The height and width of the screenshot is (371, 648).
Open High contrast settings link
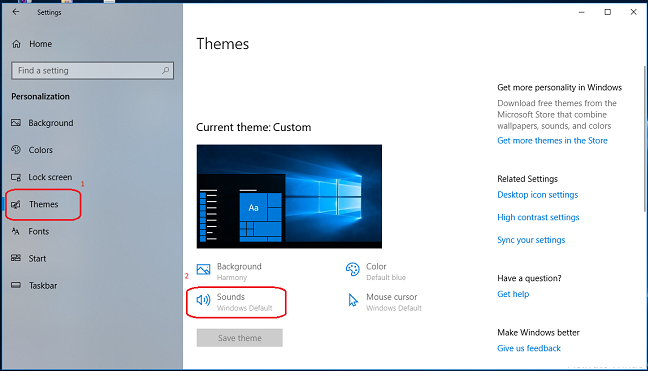tap(538, 217)
